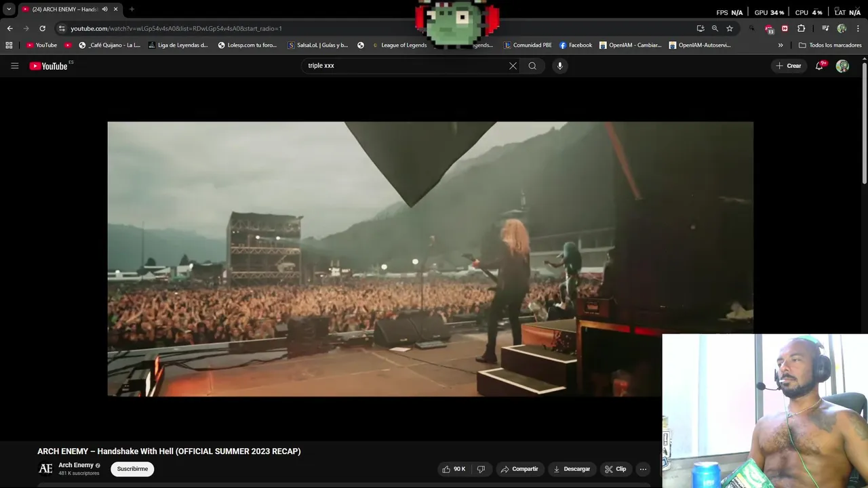Open Chrome profile avatar

[x=842, y=28]
